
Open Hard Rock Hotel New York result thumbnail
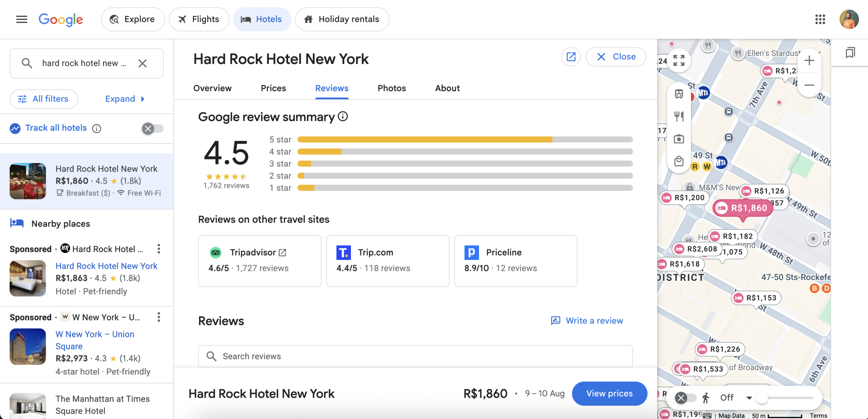[28, 181]
